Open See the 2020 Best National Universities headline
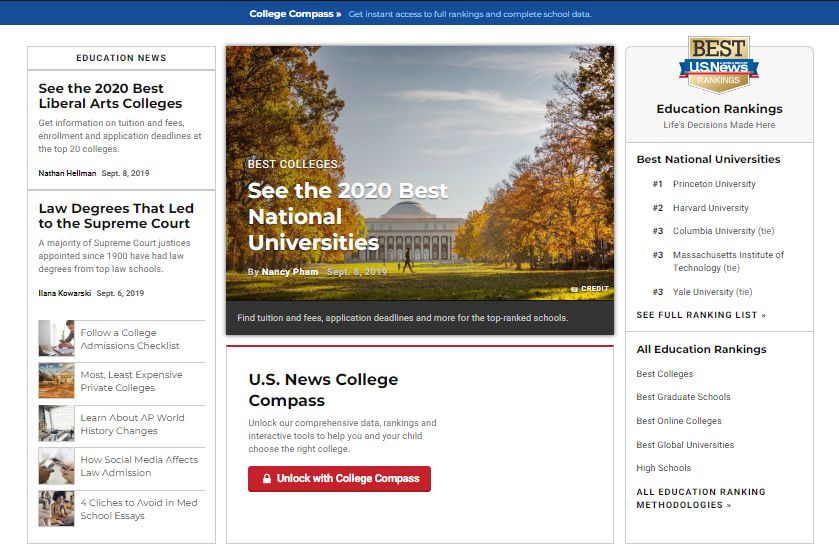Viewport: 839px width, 551px height. [x=347, y=216]
